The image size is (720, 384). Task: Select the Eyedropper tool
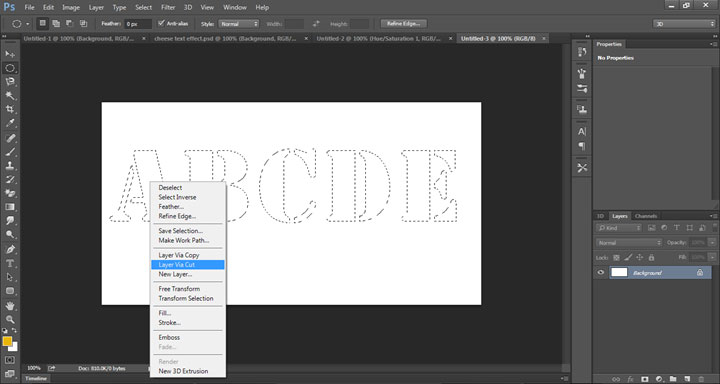[x=10, y=123]
